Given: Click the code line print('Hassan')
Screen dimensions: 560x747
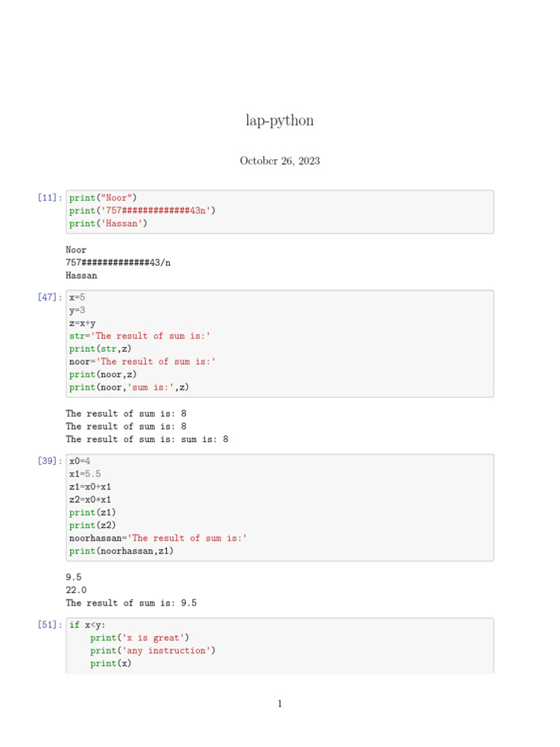Looking at the screenshot, I should (x=108, y=223).
